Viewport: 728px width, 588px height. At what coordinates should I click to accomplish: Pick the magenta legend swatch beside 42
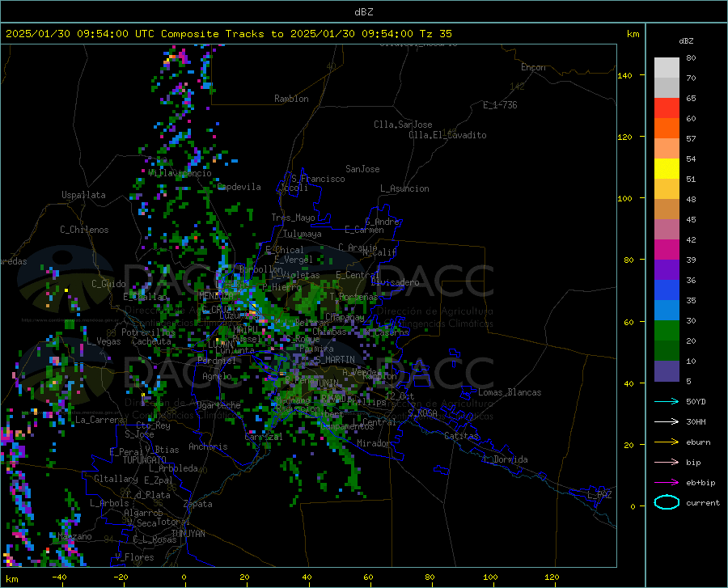click(667, 250)
